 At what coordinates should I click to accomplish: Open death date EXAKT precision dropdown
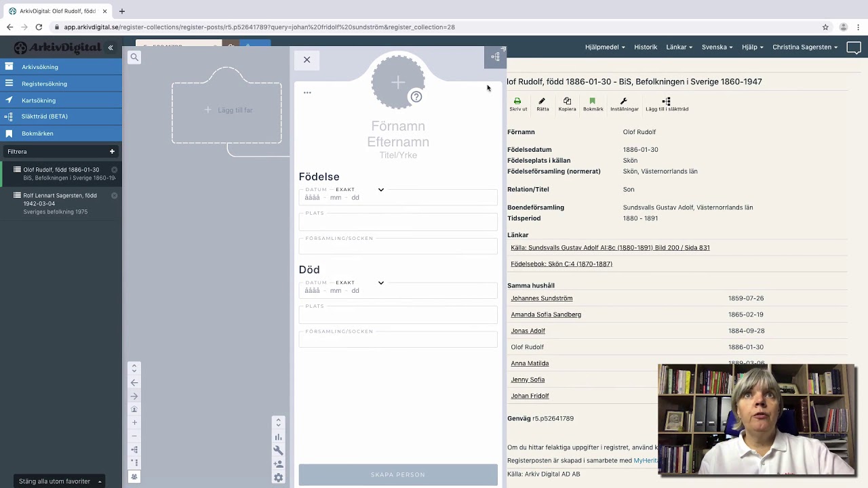(359, 282)
